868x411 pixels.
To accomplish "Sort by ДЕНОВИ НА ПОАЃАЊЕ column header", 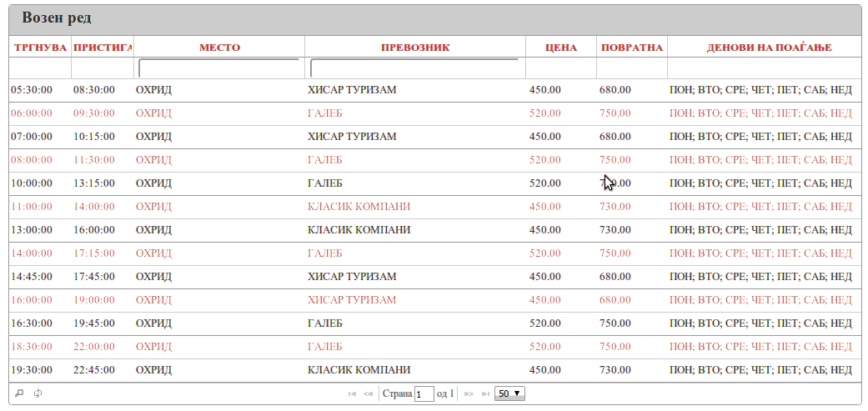I will [769, 47].
